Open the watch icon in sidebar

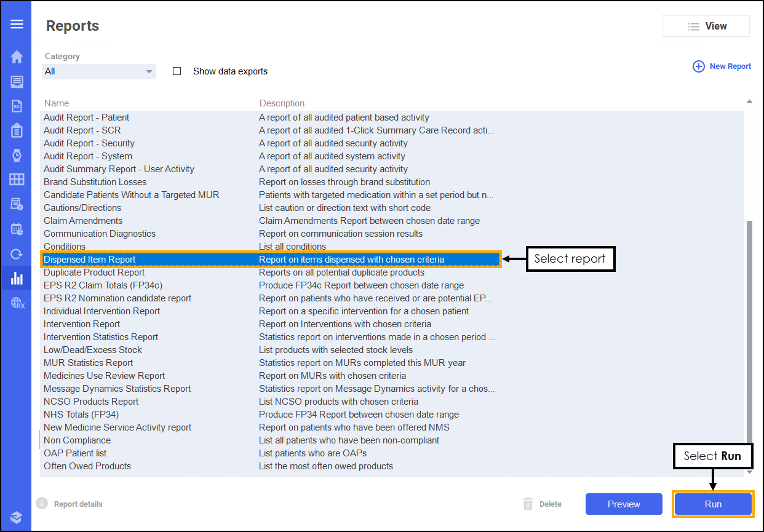tap(17, 155)
